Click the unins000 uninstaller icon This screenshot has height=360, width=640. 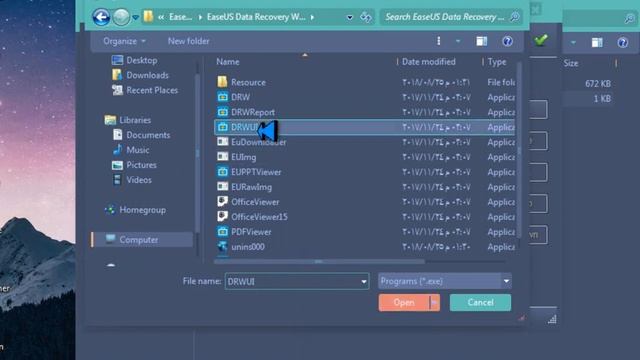222,247
